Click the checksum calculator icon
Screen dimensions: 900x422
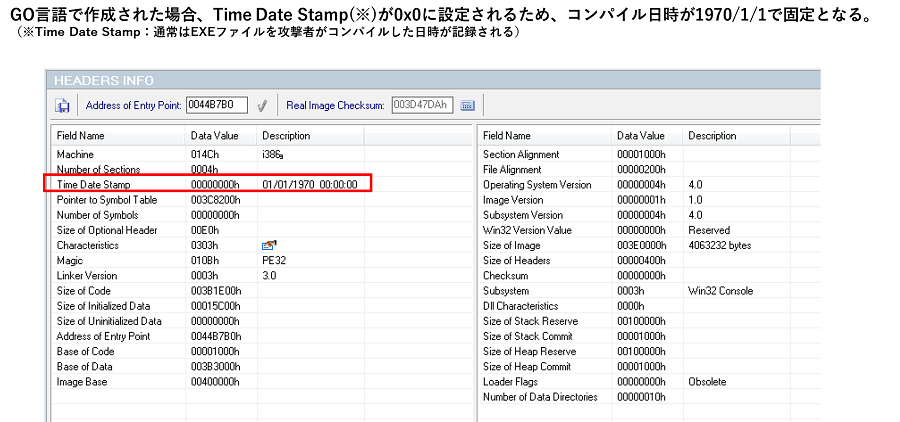pyautogui.click(x=467, y=105)
